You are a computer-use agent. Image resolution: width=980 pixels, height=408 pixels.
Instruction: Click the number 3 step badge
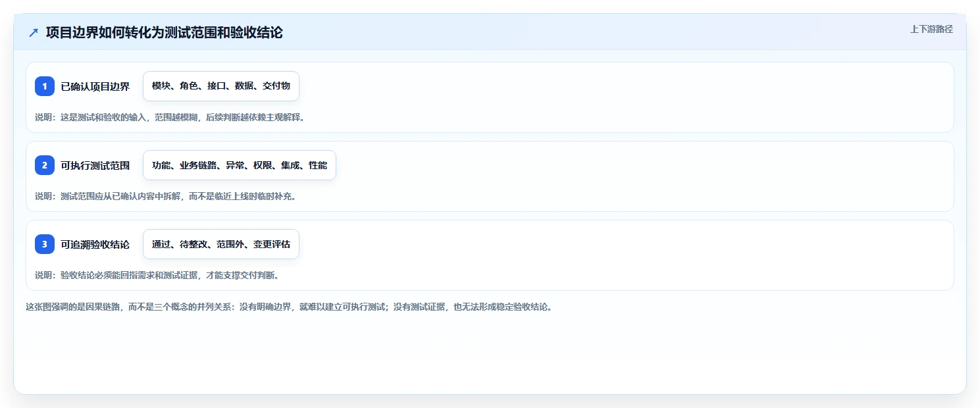pyautogui.click(x=45, y=244)
